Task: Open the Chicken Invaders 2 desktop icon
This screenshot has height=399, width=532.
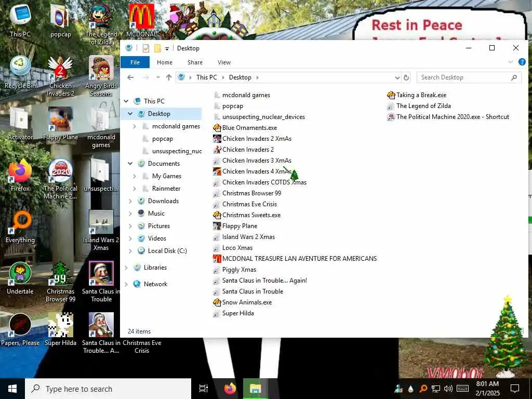Action: click(60, 77)
